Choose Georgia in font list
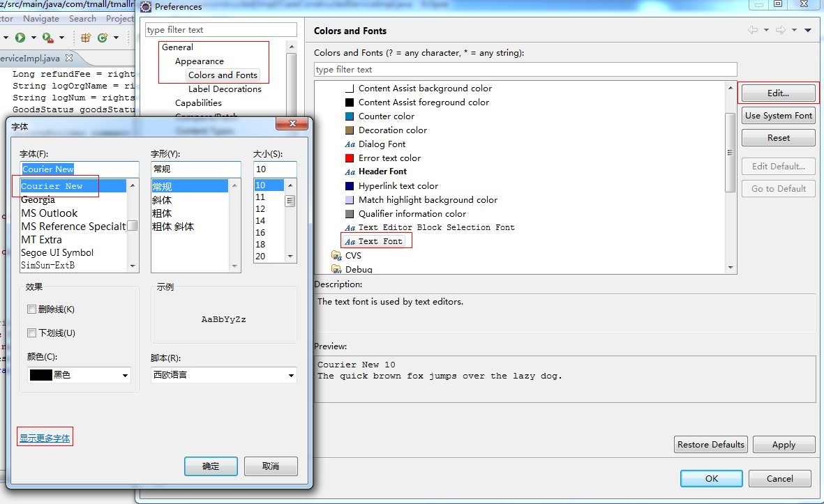This screenshot has width=824, height=504. tap(38, 199)
